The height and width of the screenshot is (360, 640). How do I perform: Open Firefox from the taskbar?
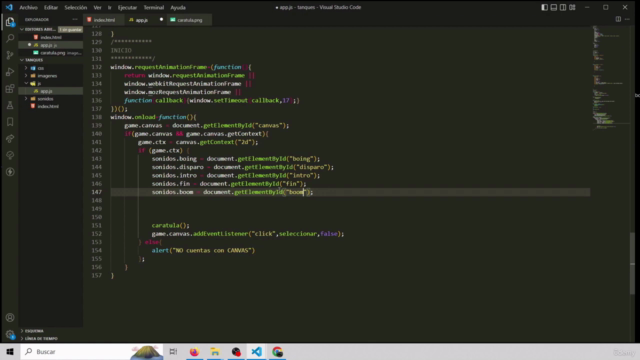194,351
